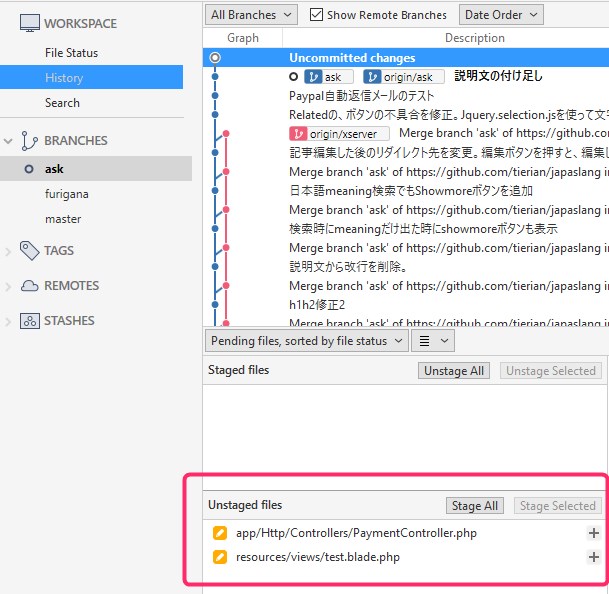Screen dimensions: 609x594
Task: Select Search in the workspace sidebar
Action: (x=62, y=103)
